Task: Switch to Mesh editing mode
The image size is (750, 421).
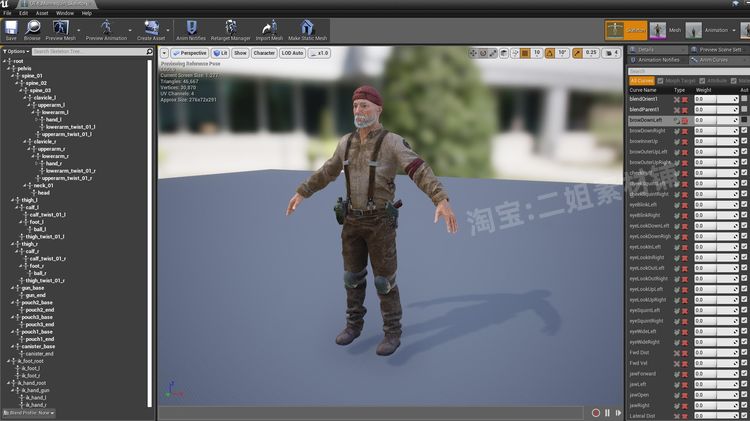Action: 665,30
